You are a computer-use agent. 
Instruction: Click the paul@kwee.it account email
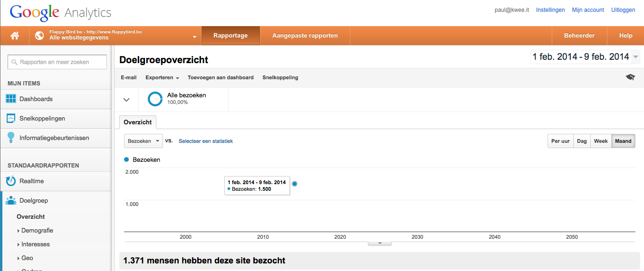click(x=512, y=10)
